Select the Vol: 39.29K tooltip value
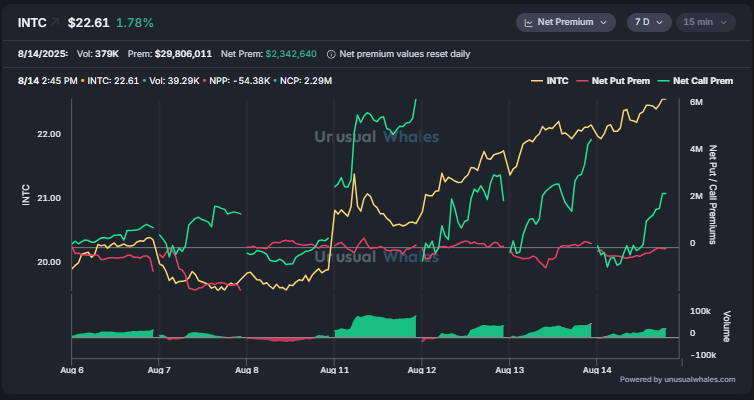The width and height of the screenshot is (754, 400). click(174, 81)
